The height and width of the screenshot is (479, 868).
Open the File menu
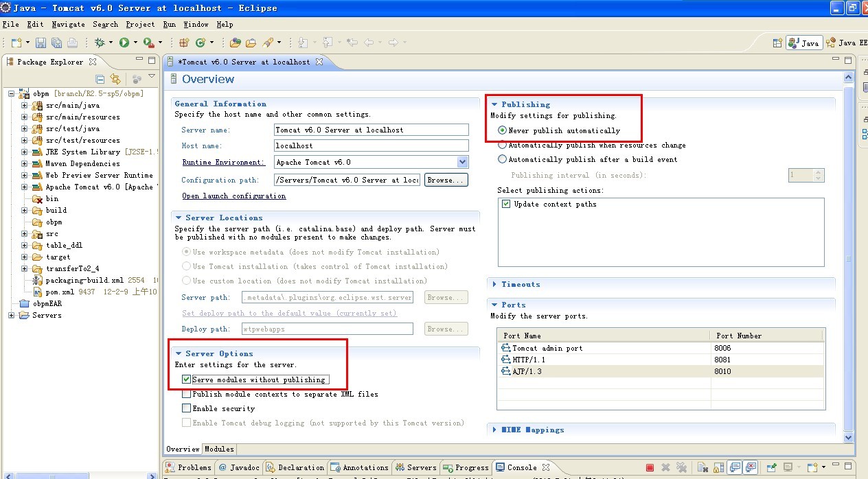(x=10, y=24)
